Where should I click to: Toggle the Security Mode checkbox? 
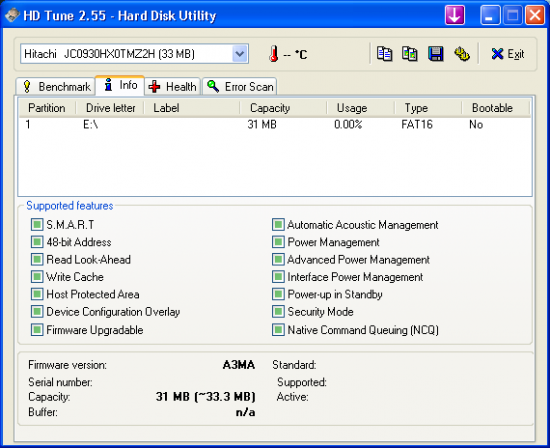[x=278, y=312]
